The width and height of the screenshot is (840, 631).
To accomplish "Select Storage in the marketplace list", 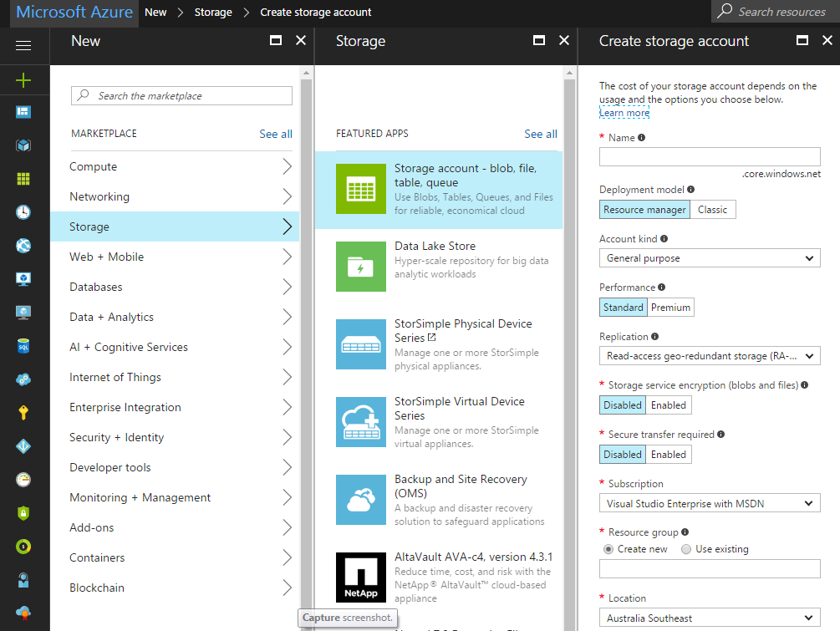I will pyautogui.click(x=175, y=226).
